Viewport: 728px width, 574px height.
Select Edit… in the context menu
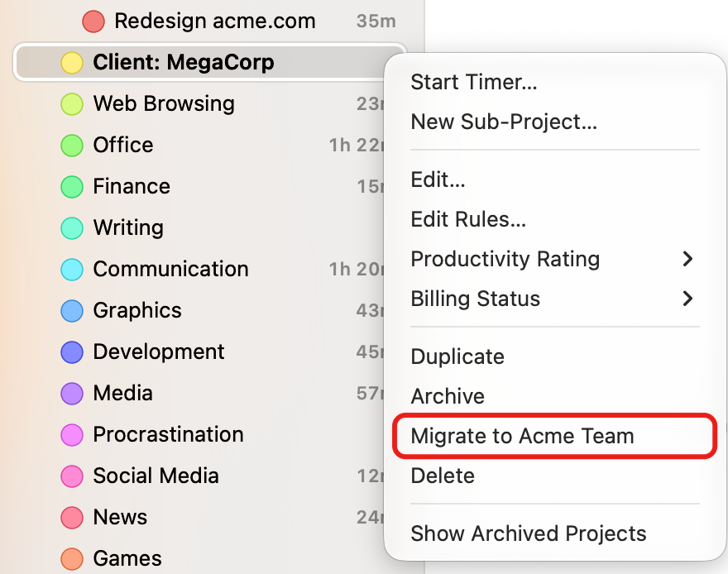click(x=555, y=179)
